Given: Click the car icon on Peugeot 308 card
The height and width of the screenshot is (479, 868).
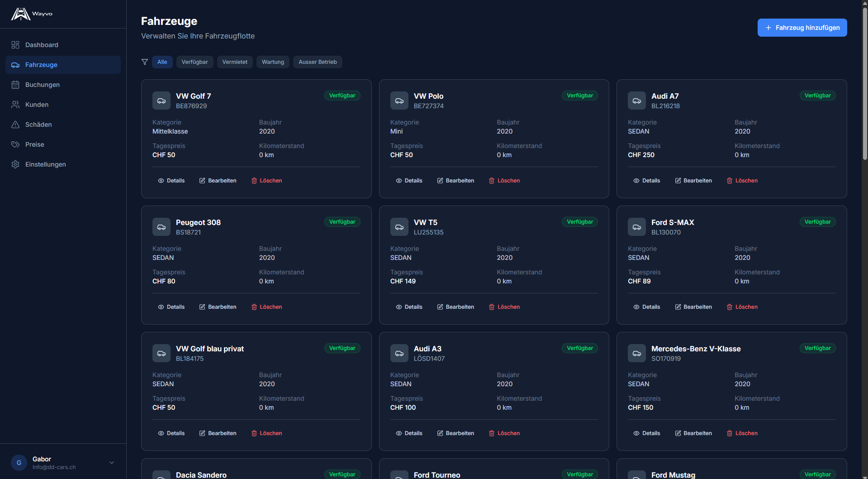Looking at the screenshot, I should pos(161,227).
